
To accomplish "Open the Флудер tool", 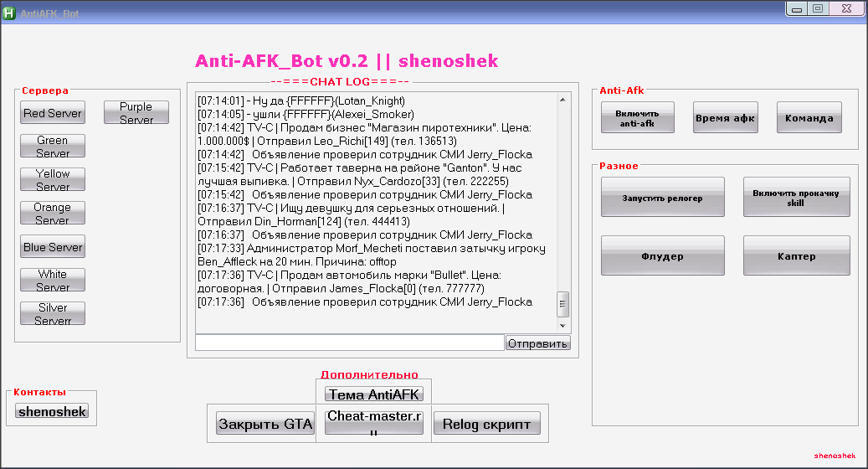I will (x=662, y=256).
